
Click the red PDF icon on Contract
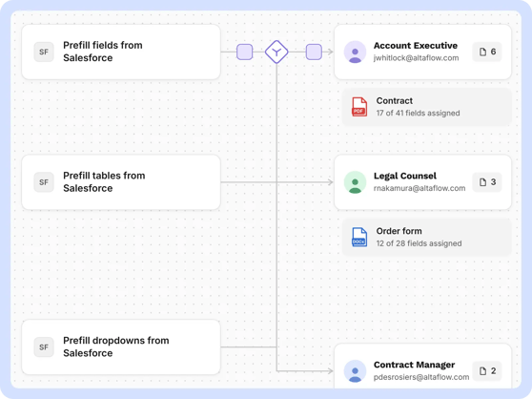pos(359,107)
